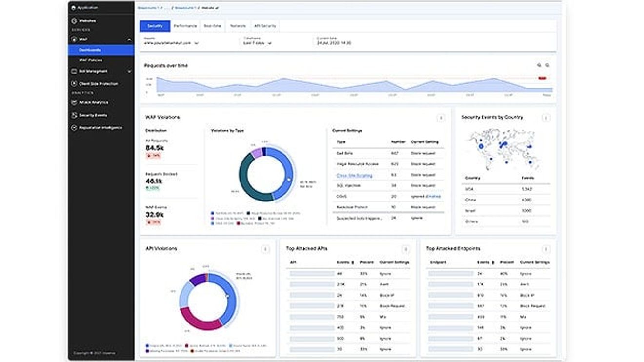Screen dimensions: 644x362
Task: Open the API Security tab
Action: tap(264, 26)
